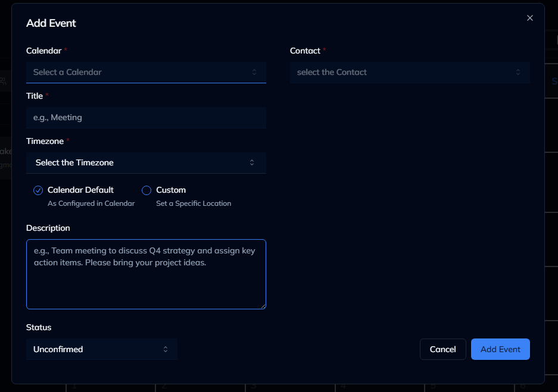
Task: Toggle the Custom option's circular selector
Action: [146, 190]
